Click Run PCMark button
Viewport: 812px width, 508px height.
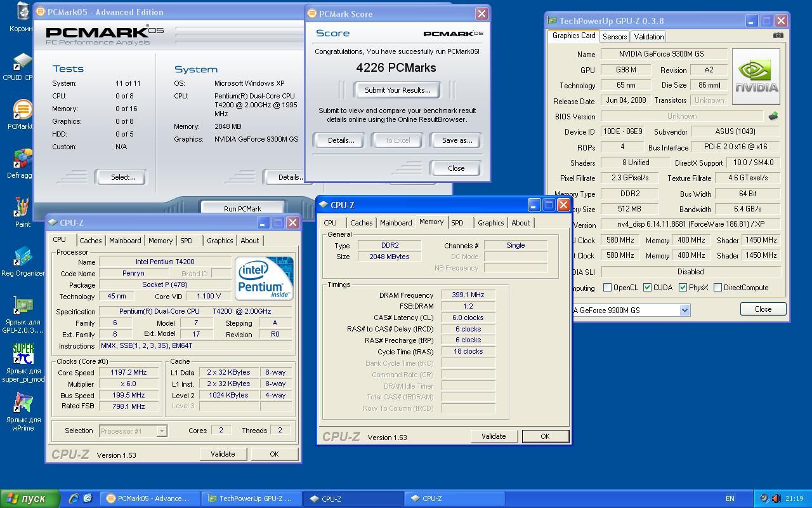[242, 208]
